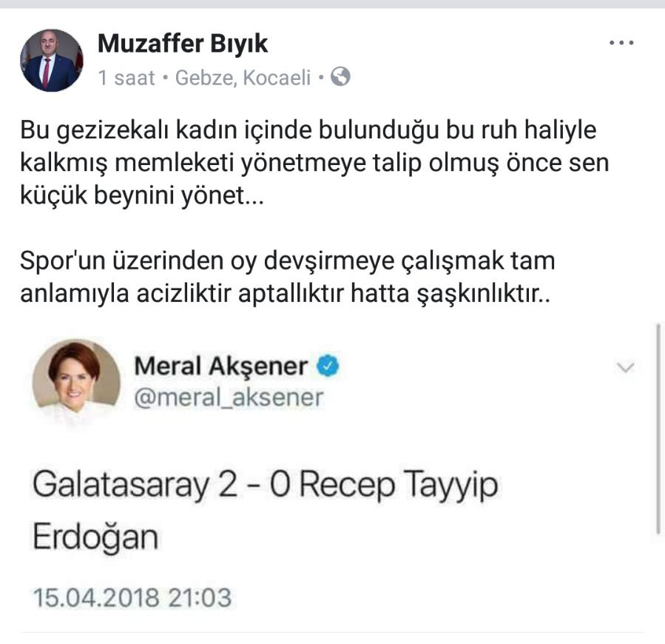Click the 15.04.2018 21:03 tweet timestamp

[132, 597]
